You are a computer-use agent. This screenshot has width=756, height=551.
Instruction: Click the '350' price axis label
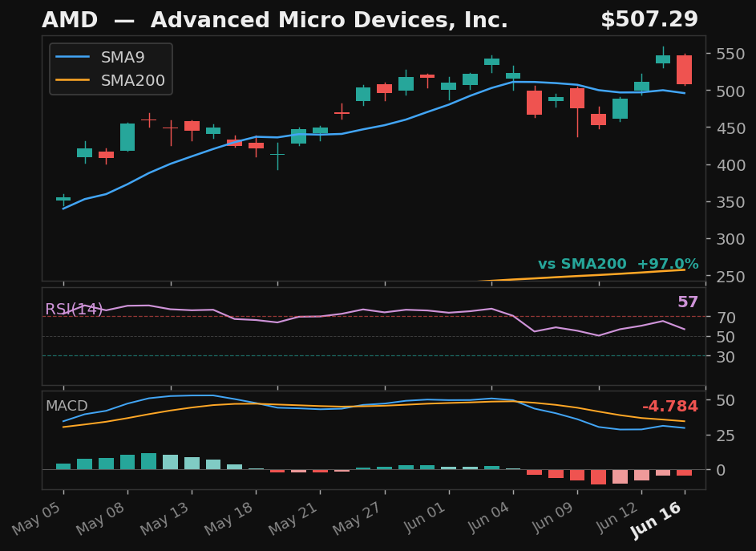(730, 202)
